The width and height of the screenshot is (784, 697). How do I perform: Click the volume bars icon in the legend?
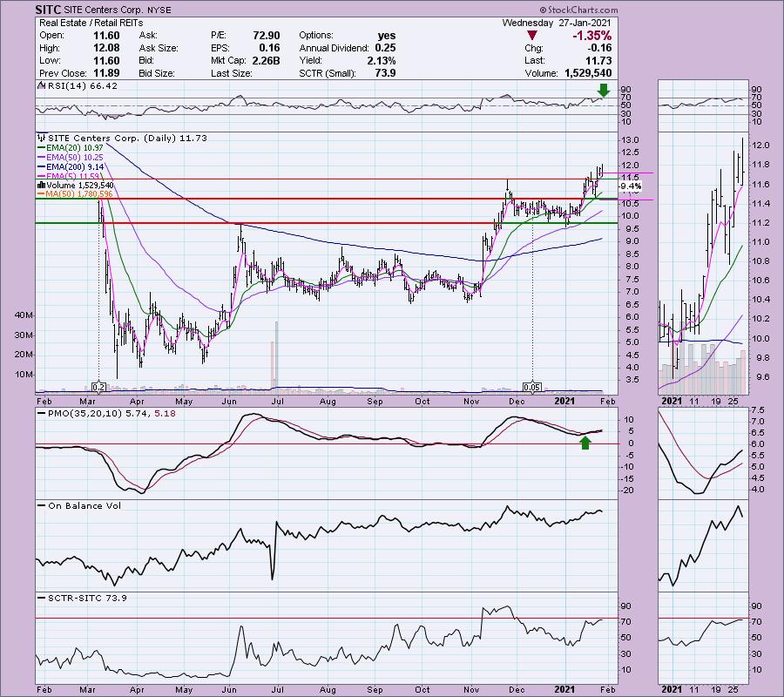41,186
